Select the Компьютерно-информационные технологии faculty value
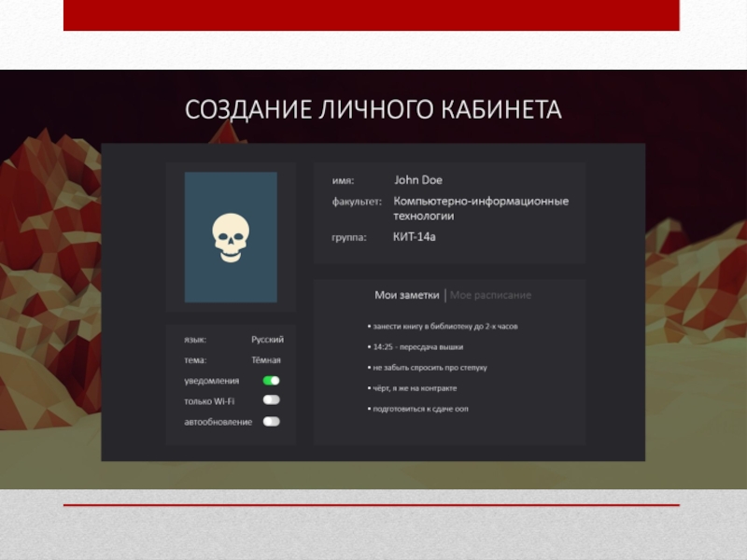Screen dimensions: 747x560 [x=481, y=208]
